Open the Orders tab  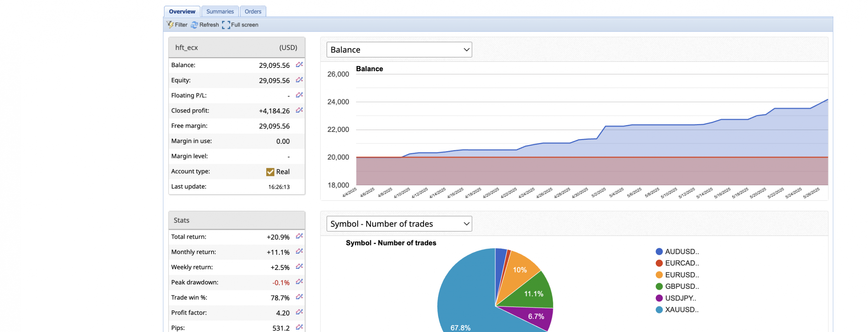tap(253, 12)
